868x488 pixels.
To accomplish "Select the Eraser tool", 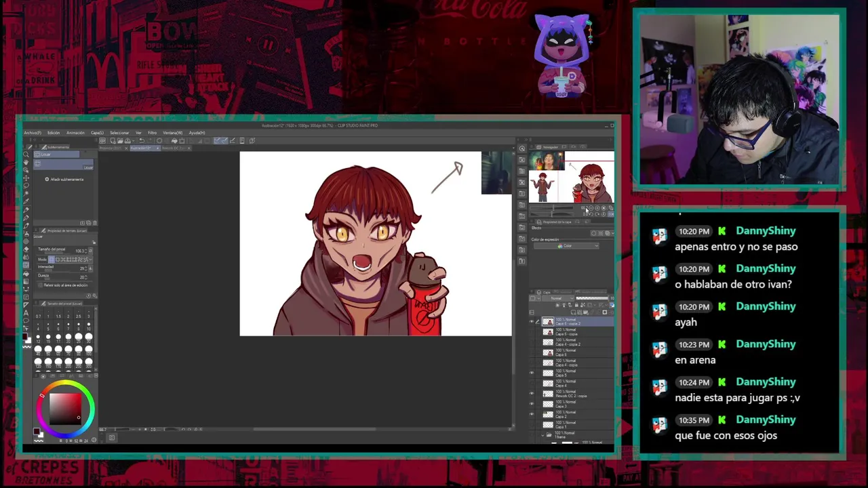I will 26,249.
